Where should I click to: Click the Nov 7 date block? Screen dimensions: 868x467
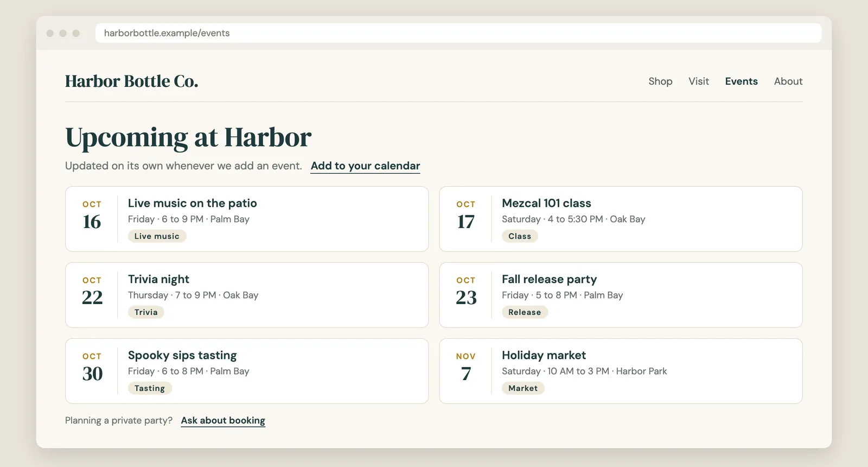(x=465, y=368)
